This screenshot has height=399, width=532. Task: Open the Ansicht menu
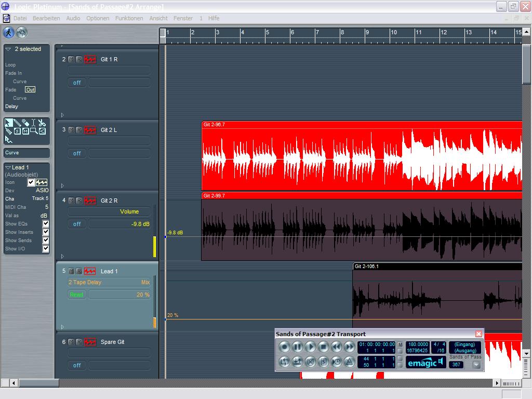pos(158,18)
